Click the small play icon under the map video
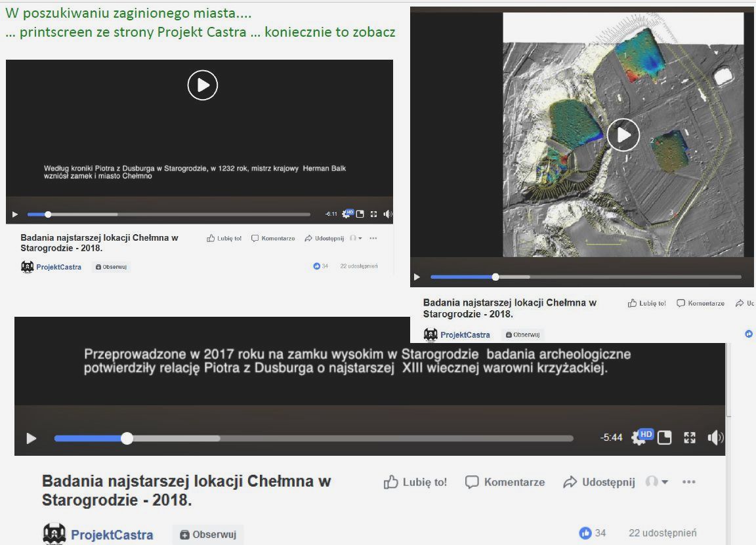Screen dimensions: 756x545 pyautogui.click(x=417, y=277)
